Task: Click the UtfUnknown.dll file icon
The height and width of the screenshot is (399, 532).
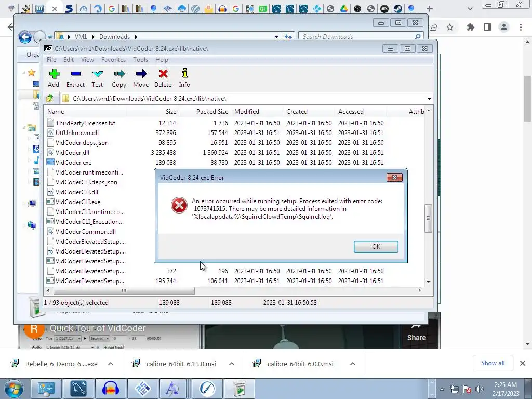Action: [50, 132]
